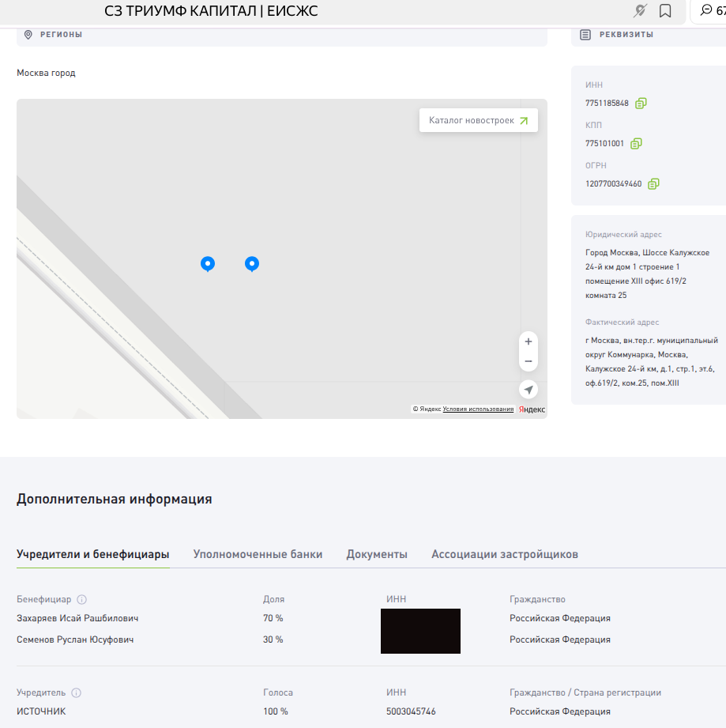Copy the ОГРН number 1207700349460
Image resolution: width=726 pixels, height=728 pixels.
(x=653, y=184)
